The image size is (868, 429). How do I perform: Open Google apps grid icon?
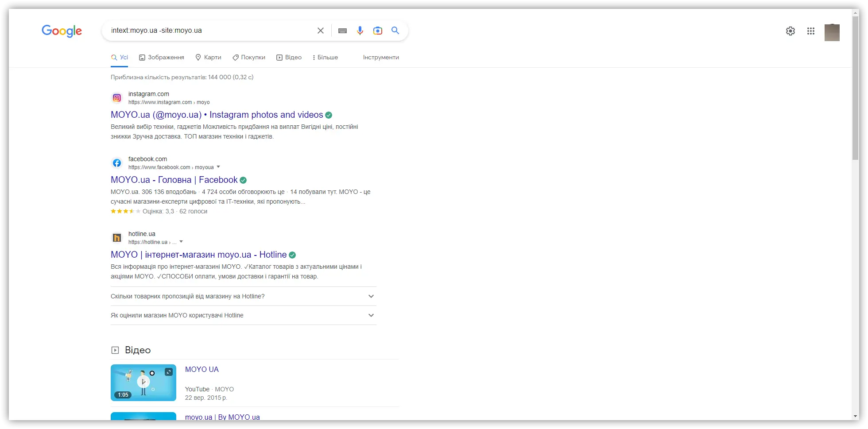coord(811,31)
